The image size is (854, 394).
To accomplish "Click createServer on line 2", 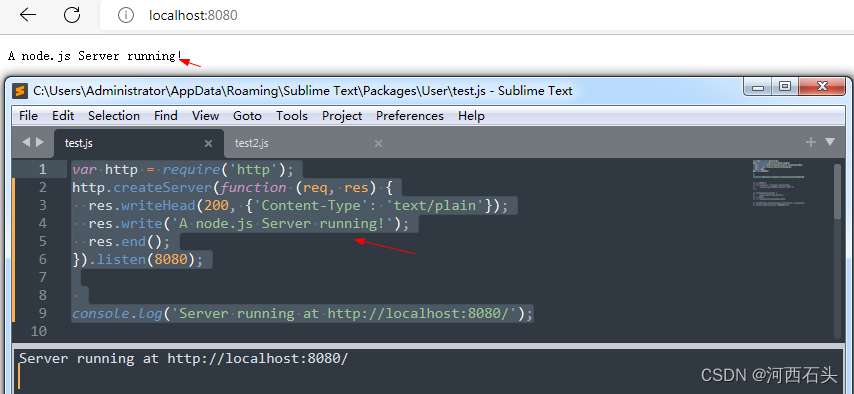I will [x=163, y=187].
